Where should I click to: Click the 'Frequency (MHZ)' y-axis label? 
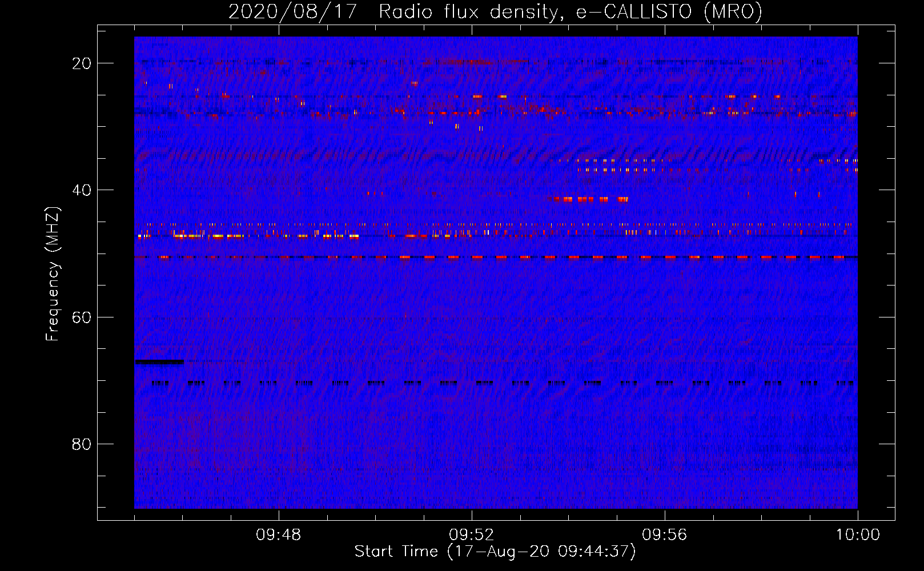[53, 274]
